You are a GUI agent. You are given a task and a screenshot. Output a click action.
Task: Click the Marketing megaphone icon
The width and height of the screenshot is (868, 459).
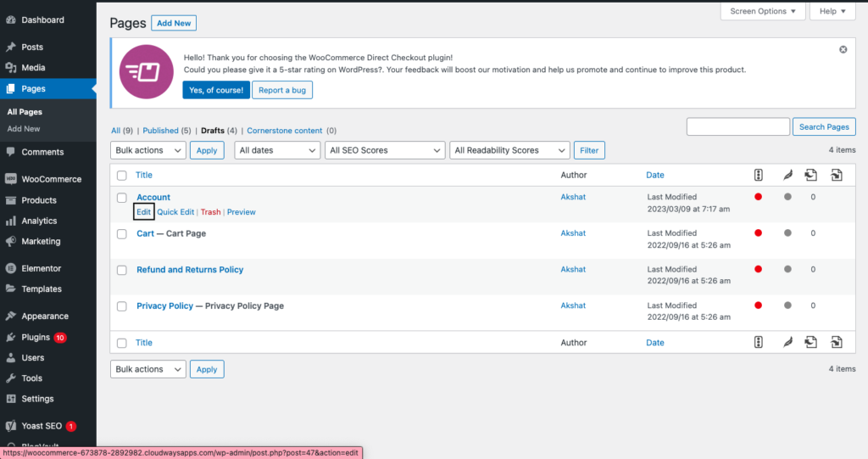[x=10, y=241]
